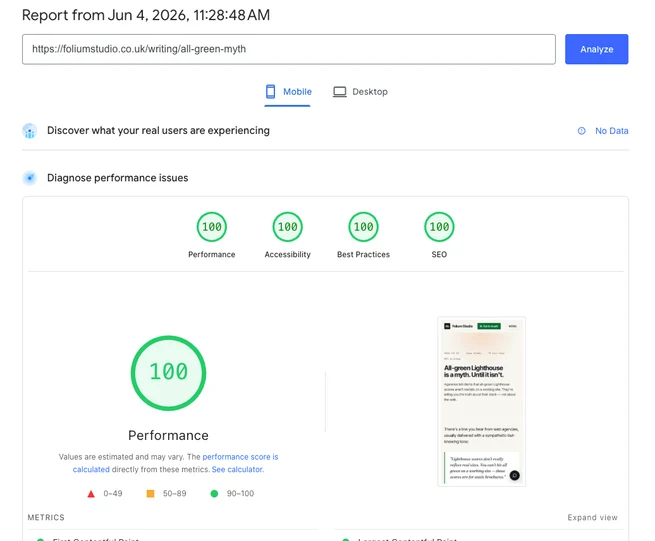Click the green circle 90–100 legend icon
The image size is (655, 541).
[214, 494]
